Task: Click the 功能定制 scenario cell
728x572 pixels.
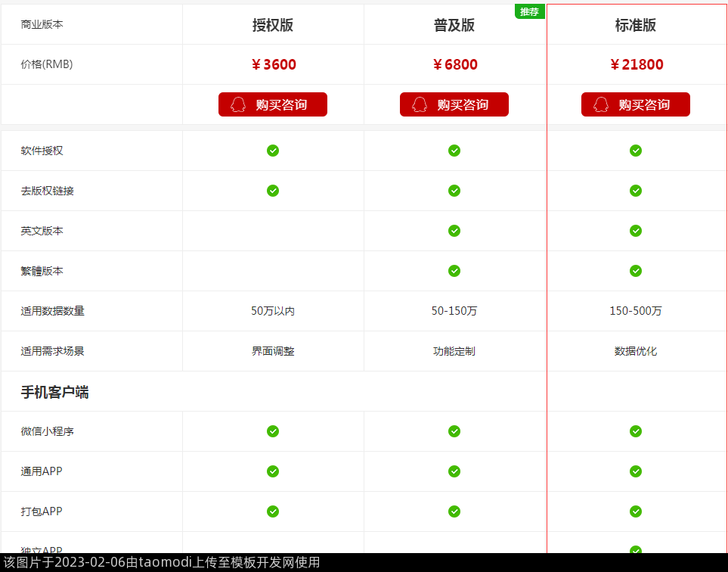Action: click(x=454, y=351)
